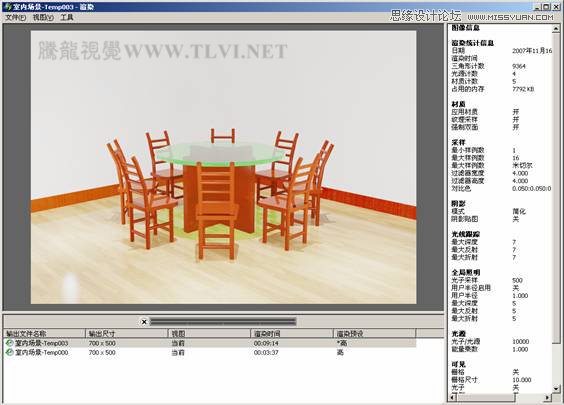
Task: Click the rendered dining table image
Action: pos(223,167)
